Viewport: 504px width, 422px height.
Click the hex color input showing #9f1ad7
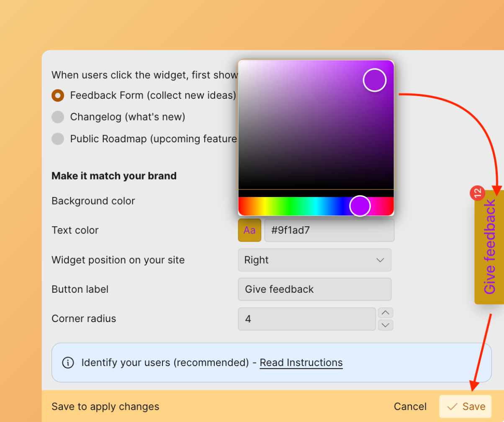coord(329,230)
